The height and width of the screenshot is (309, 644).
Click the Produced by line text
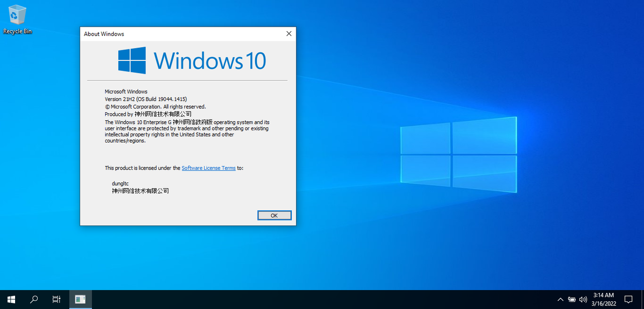coord(148,114)
